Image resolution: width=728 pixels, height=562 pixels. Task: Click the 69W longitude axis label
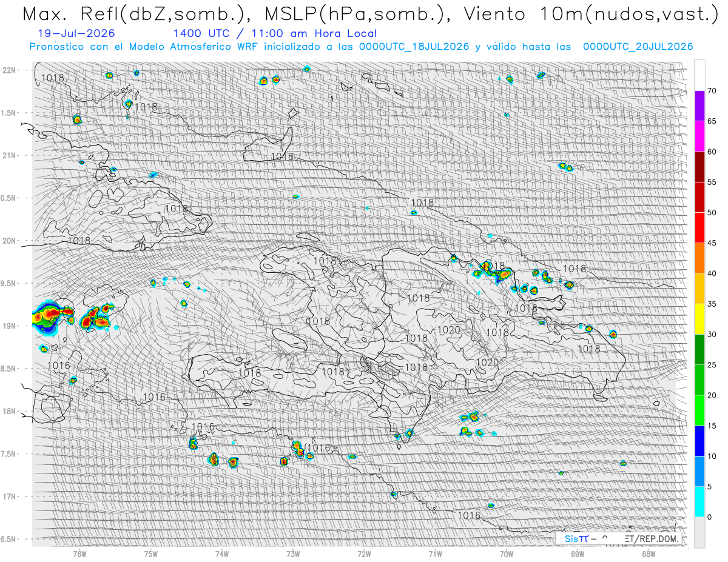(x=578, y=554)
